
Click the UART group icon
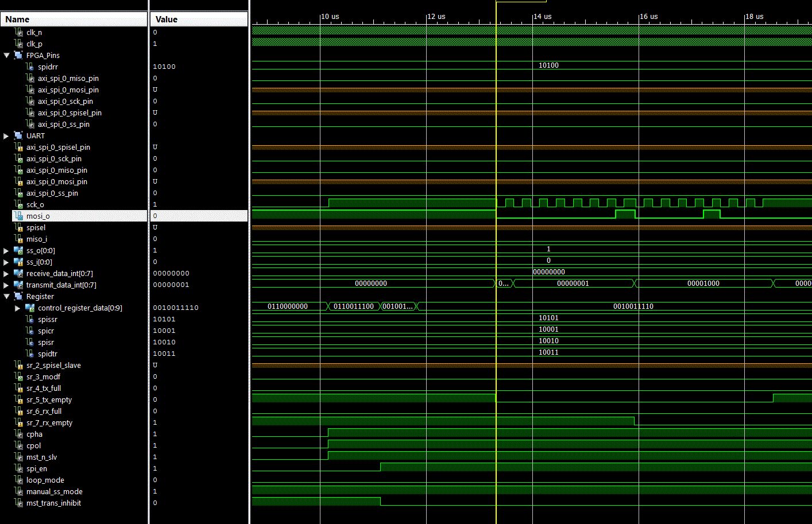(x=18, y=135)
